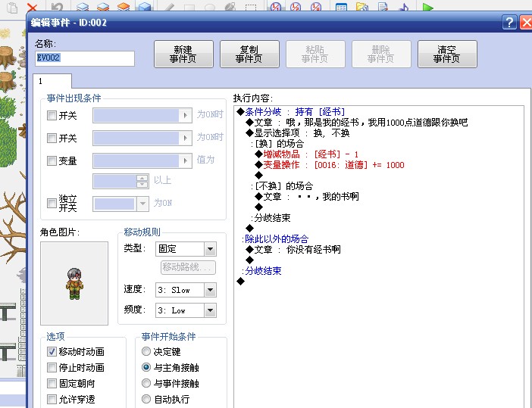Open the 变量 variable selector arrow
The image size is (532, 408).
coord(185,160)
